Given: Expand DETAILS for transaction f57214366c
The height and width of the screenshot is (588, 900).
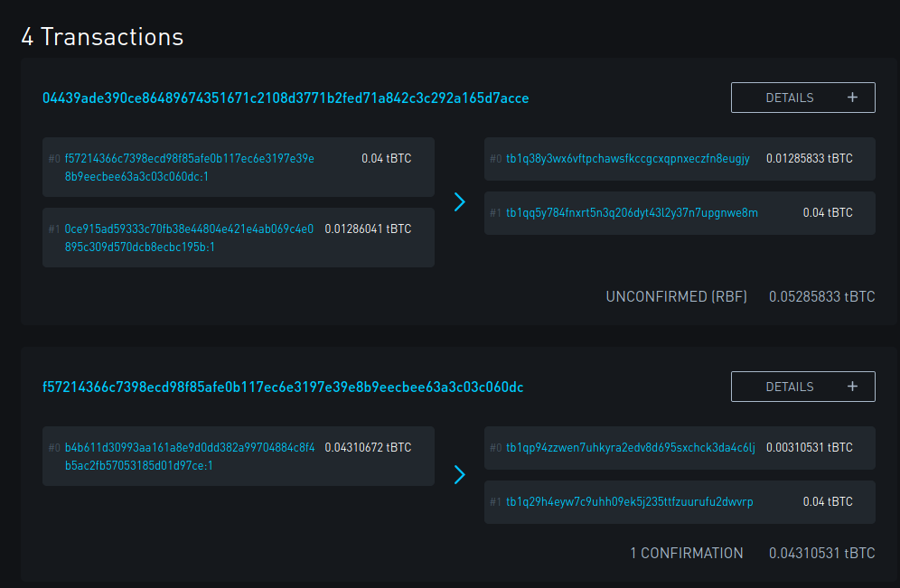Looking at the screenshot, I should click(803, 387).
